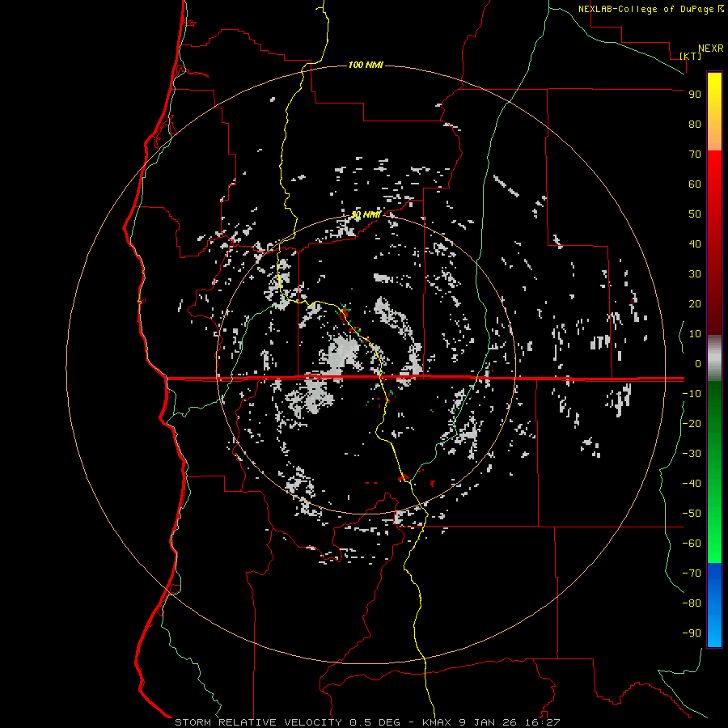Click the [KT] units label
Viewport: 728px width, 728px height.
pos(691,56)
